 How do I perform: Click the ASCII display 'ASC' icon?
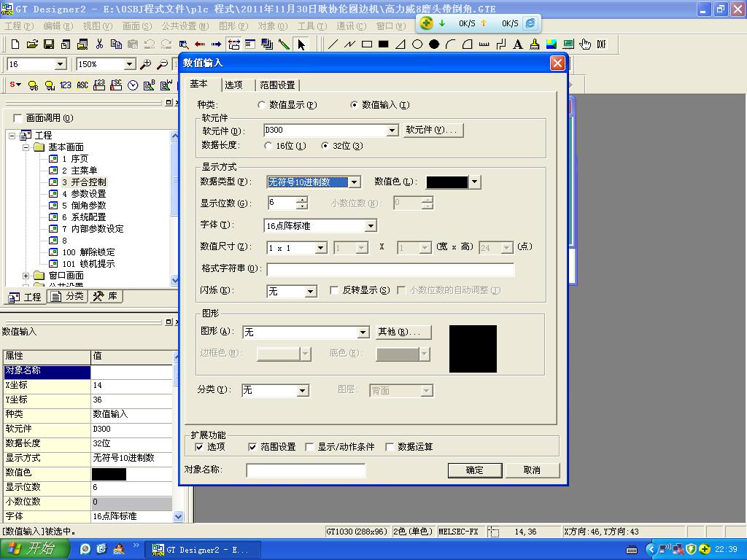coord(82,85)
